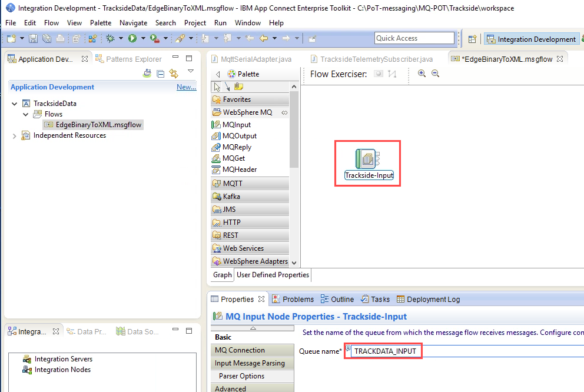Zoom in on the flow canvas
This screenshot has width=584, height=392.
click(422, 74)
